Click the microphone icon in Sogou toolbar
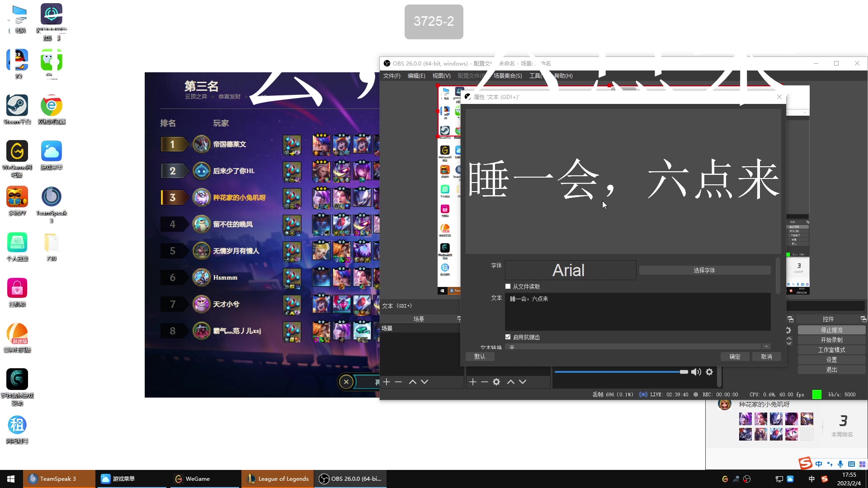 840,464
